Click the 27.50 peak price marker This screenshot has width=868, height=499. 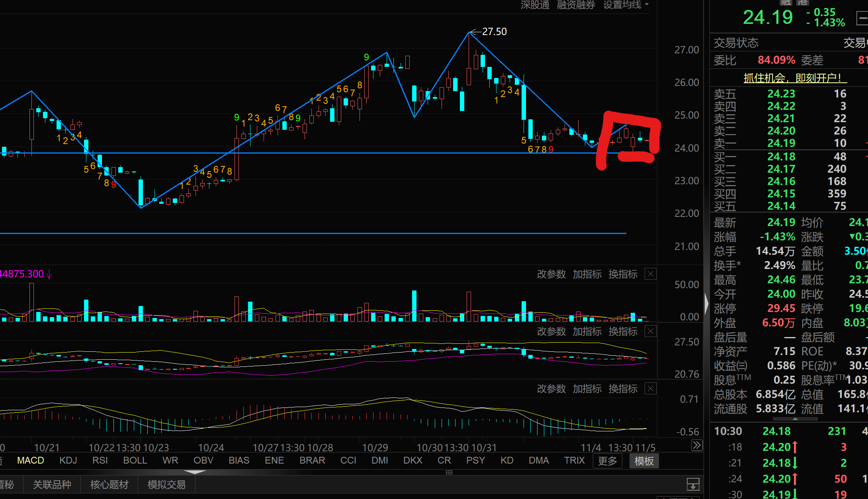tap(494, 31)
